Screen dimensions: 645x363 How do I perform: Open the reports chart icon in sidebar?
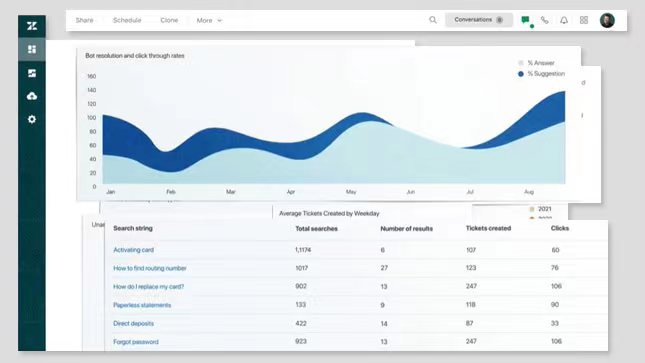[32, 73]
